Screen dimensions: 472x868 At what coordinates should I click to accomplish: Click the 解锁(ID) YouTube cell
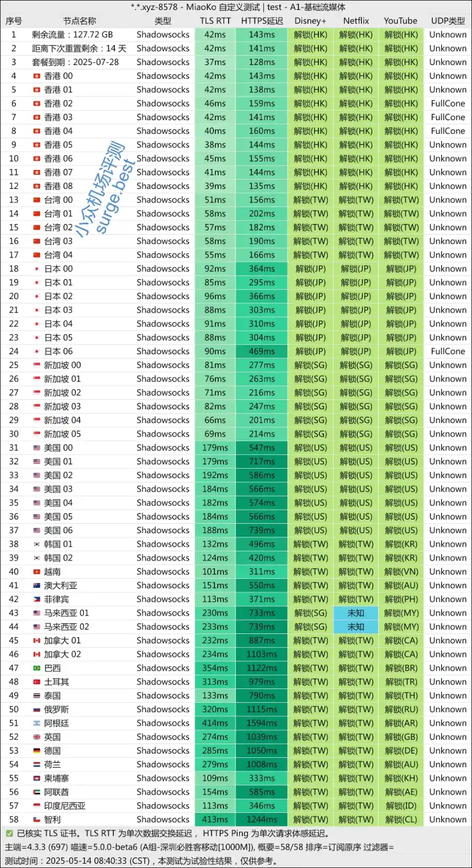[401, 806]
